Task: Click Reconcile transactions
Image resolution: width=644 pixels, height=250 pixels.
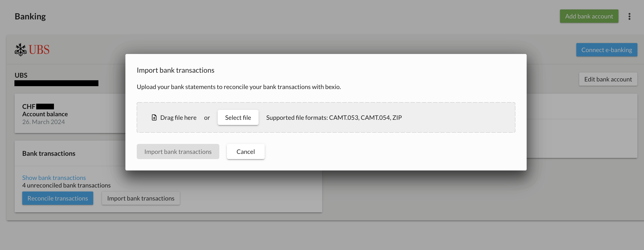Action: pyautogui.click(x=57, y=198)
